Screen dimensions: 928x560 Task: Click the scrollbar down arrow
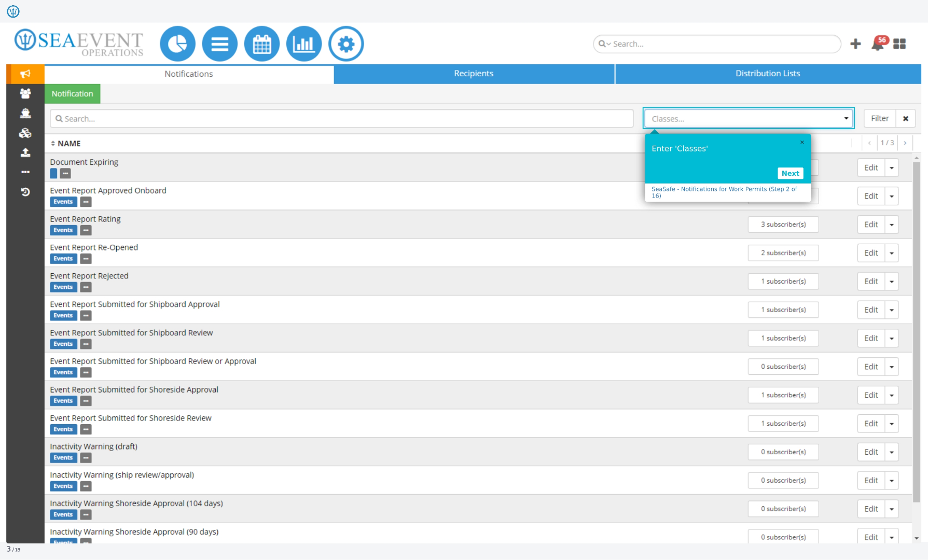coord(917,538)
